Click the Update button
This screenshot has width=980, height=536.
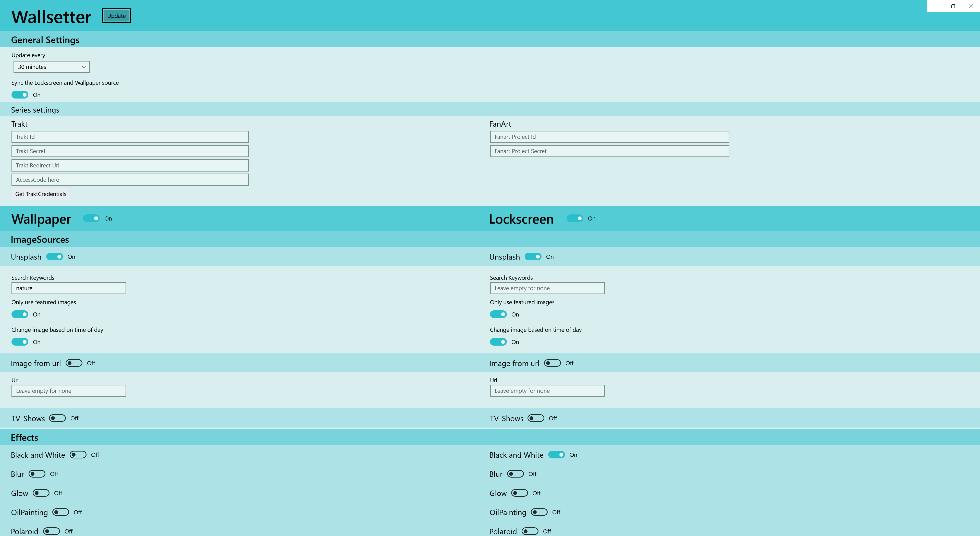116,16
